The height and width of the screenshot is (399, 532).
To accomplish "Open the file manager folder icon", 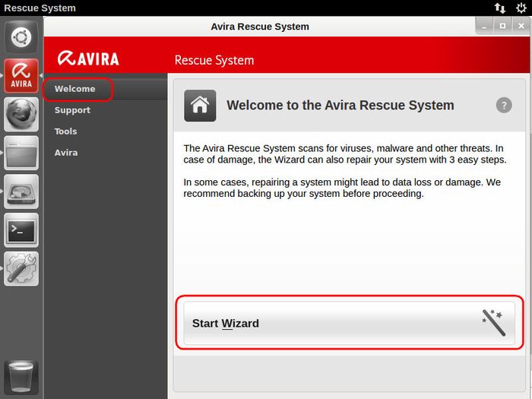I will (x=21, y=153).
